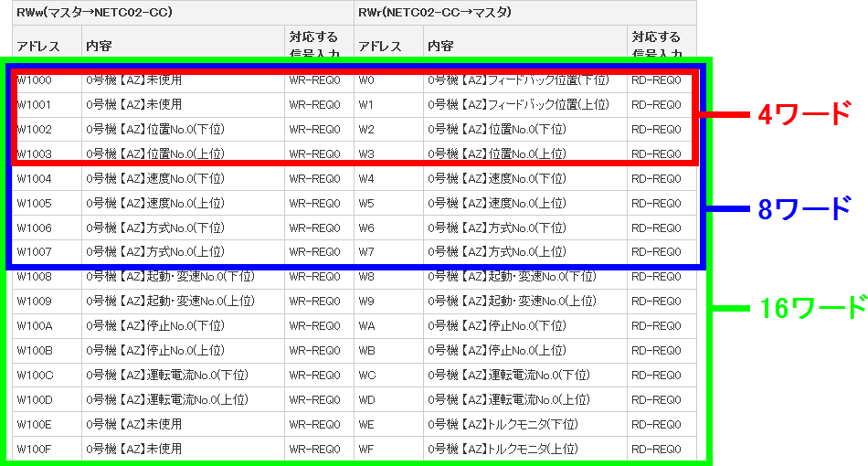This screenshot has width=868, height=466.
Task: Select address cell W1005
Action: point(47,203)
